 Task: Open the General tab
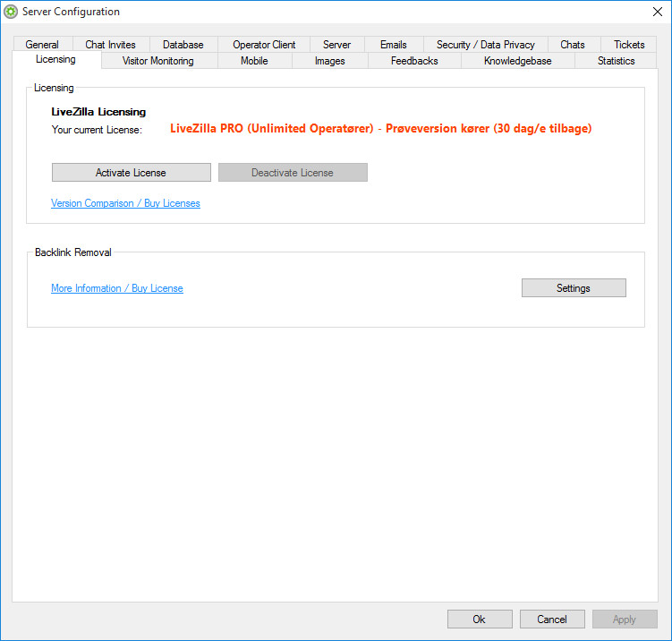pos(42,45)
